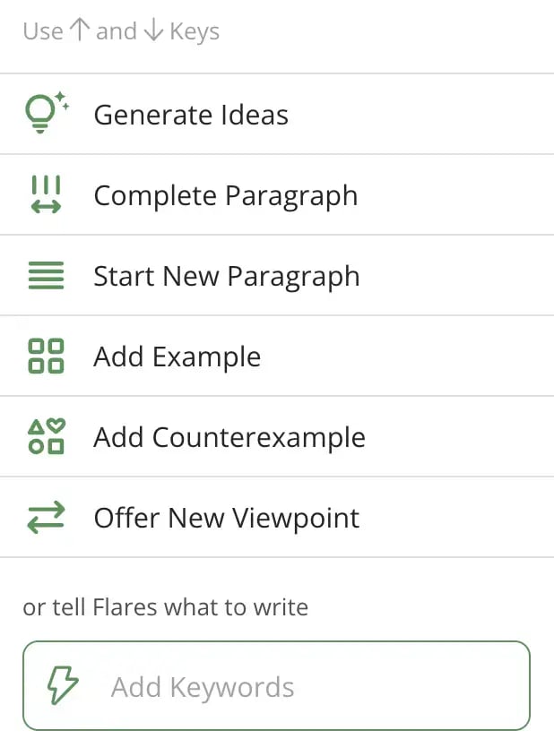The width and height of the screenshot is (554, 756).
Task: Select the Offer New Viewpoint text label
Action: point(226,518)
